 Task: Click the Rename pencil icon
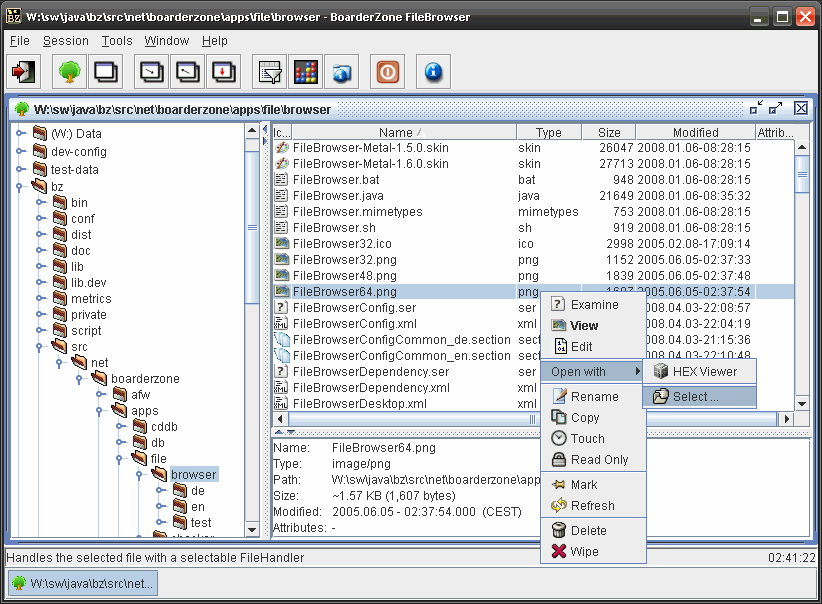pyautogui.click(x=559, y=396)
